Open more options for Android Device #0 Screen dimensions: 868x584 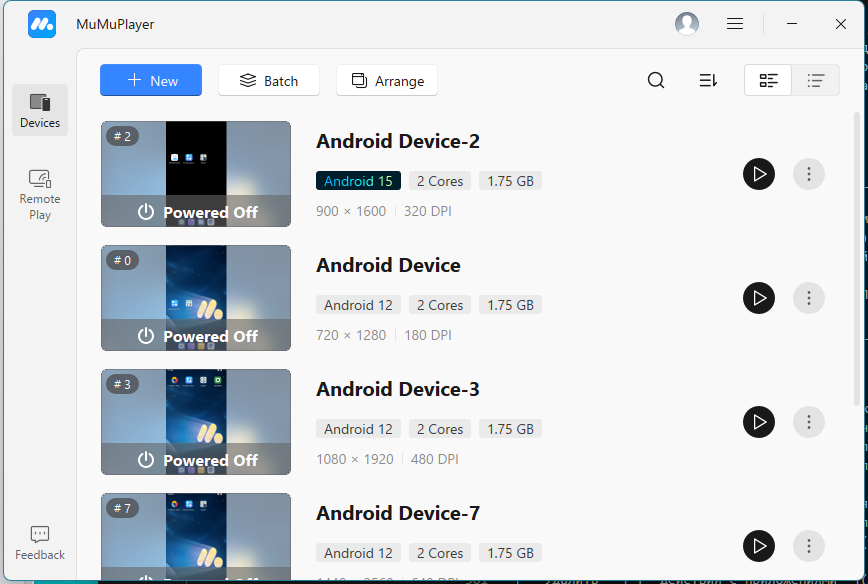pyautogui.click(x=809, y=298)
